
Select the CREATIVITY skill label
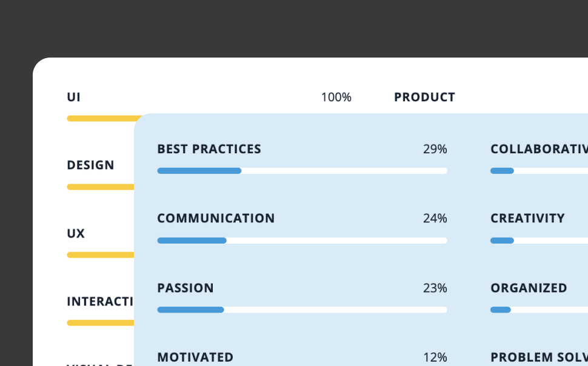(x=527, y=218)
